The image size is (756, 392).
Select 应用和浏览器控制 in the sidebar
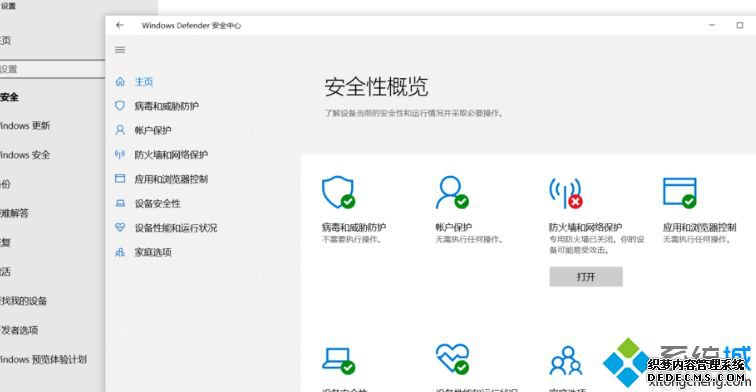pos(171,179)
